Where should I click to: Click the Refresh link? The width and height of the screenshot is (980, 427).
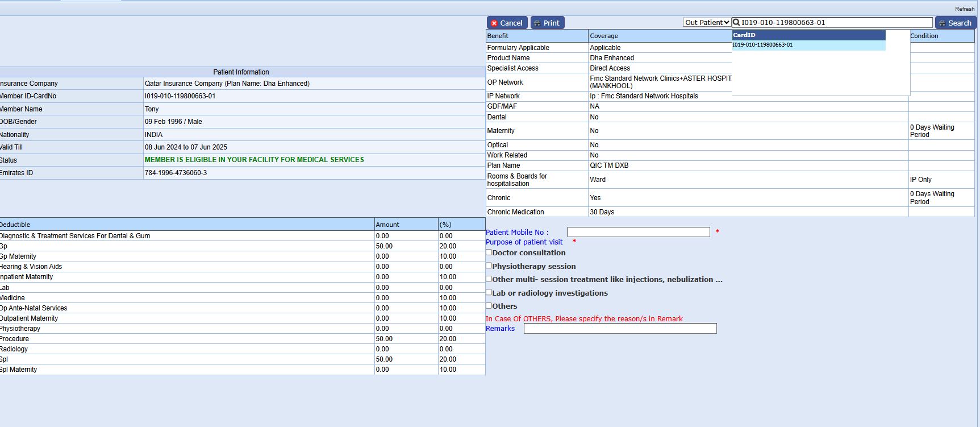(964, 9)
